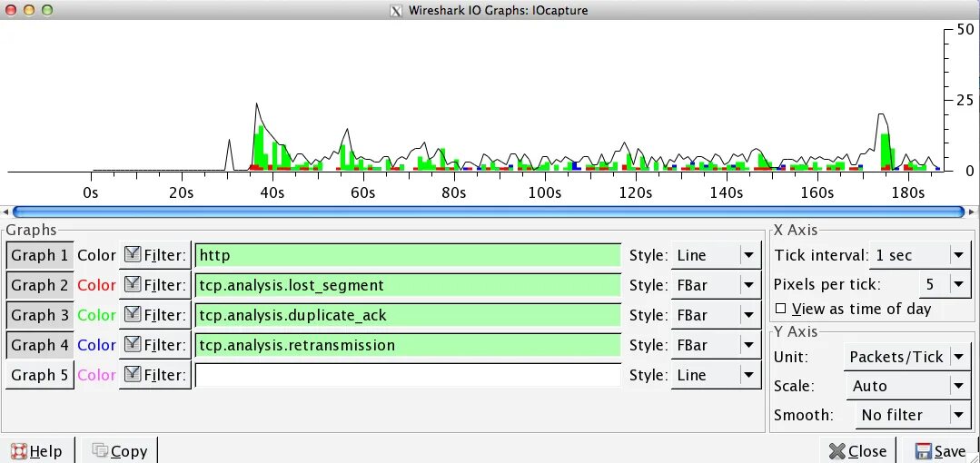Open Filter dialog for Graph 5

coord(155,376)
